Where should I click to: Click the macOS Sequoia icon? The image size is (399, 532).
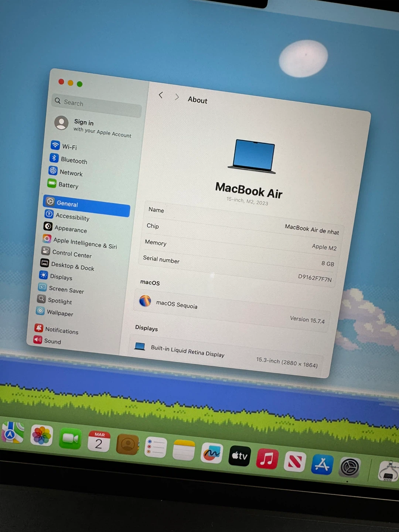pos(145,301)
